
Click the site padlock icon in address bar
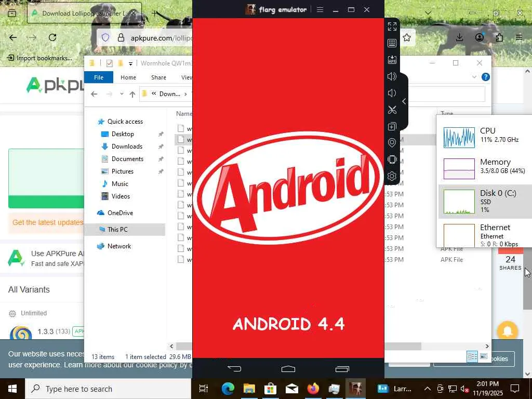(x=121, y=37)
